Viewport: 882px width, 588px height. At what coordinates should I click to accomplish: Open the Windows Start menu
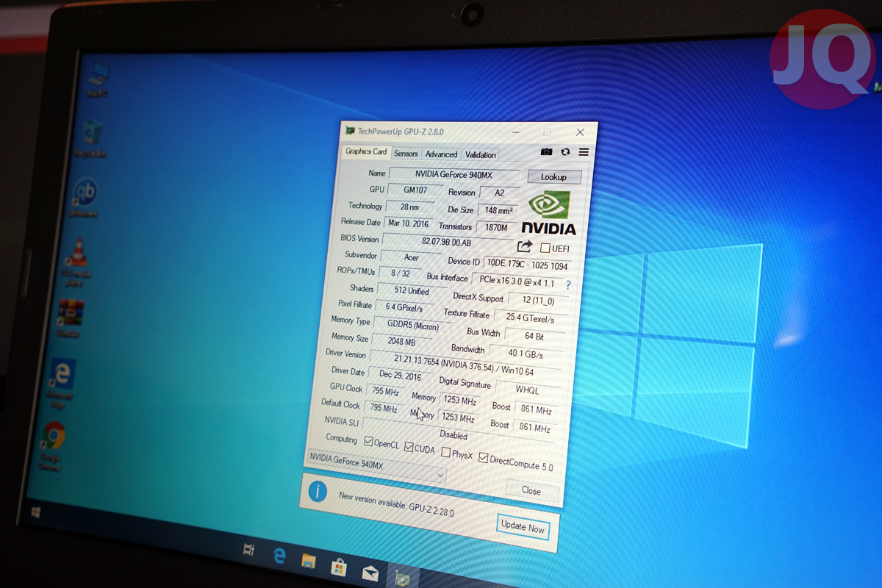pos(35,511)
